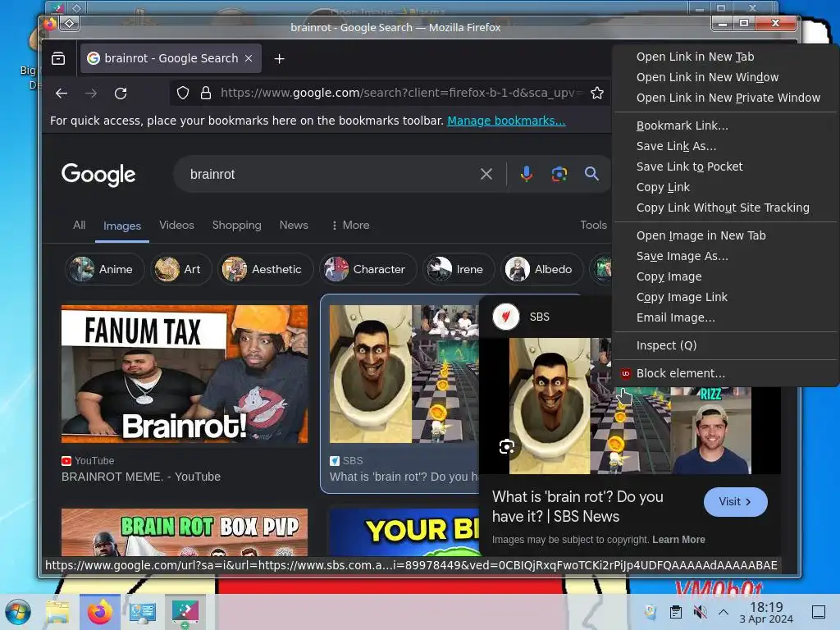The width and height of the screenshot is (840, 630).
Task: Click the Google logo
Action: point(98,175)
